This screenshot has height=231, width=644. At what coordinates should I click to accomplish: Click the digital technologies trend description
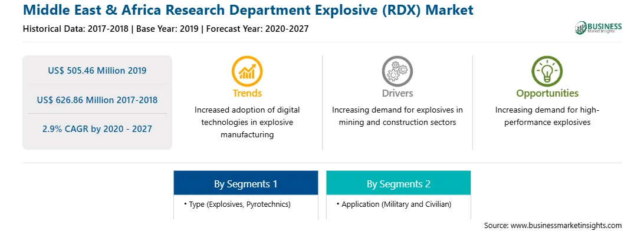(247, 122)
